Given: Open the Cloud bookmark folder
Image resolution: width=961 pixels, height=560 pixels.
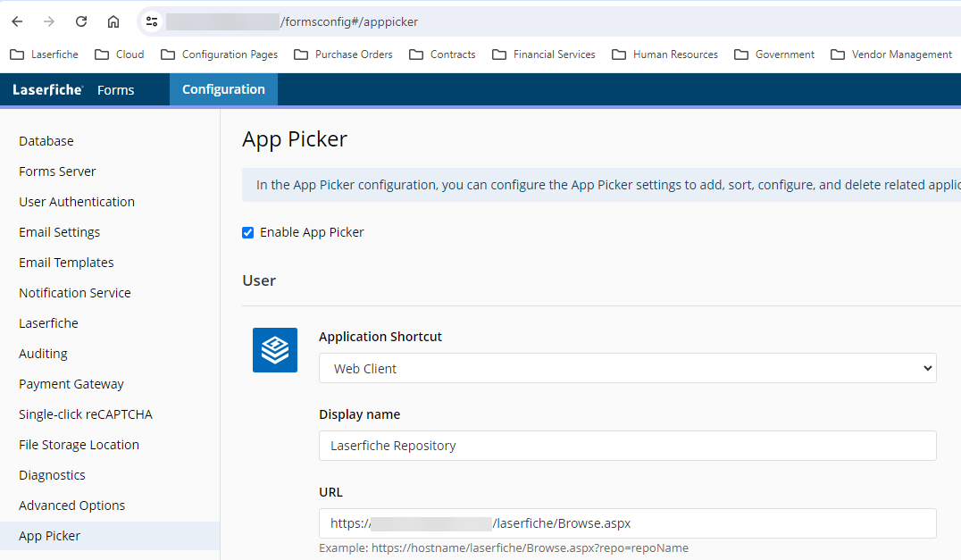Looking at the screenshot, I should click(x=120, y=54).
